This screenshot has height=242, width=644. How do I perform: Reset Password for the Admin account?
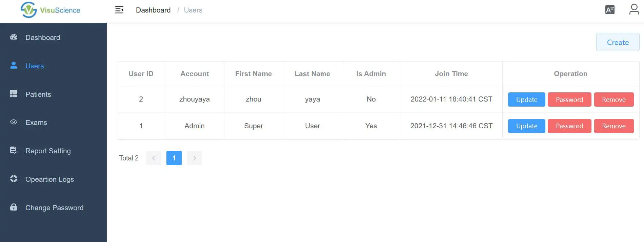click(569, 126)
